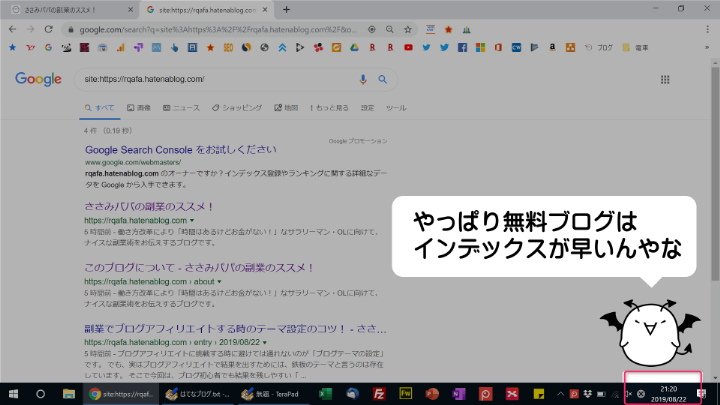Show hidden system tray icons chevron

click(x=560, y=394)
